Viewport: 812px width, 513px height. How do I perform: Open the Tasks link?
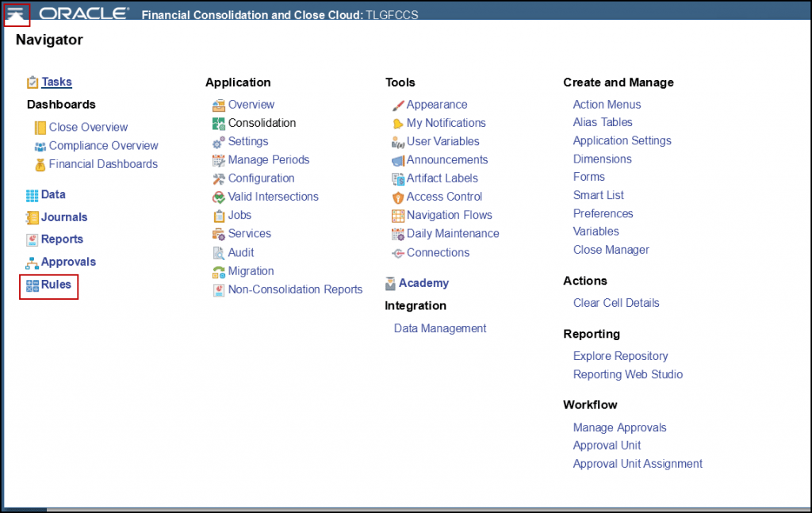coord(56,82)
